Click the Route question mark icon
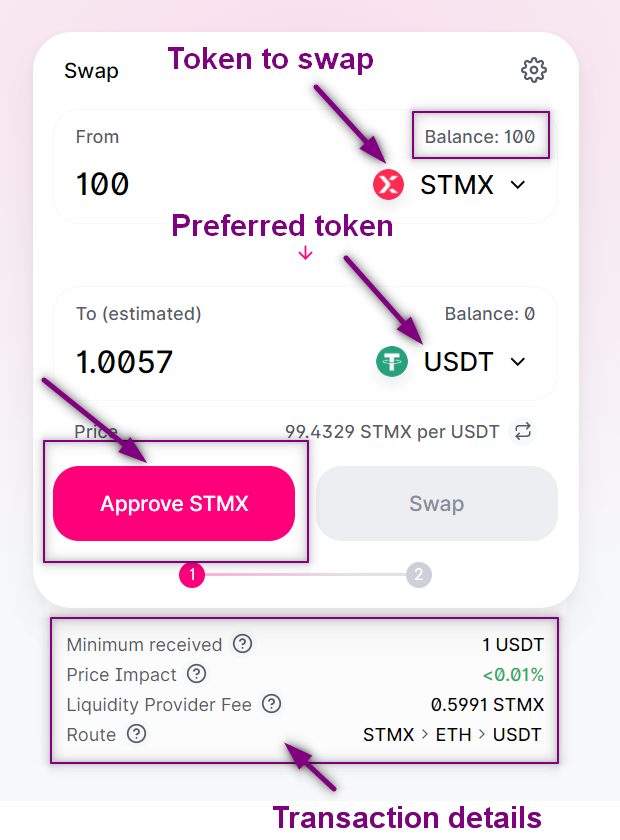This screenshot has width=620, height=840. [136, 734]
